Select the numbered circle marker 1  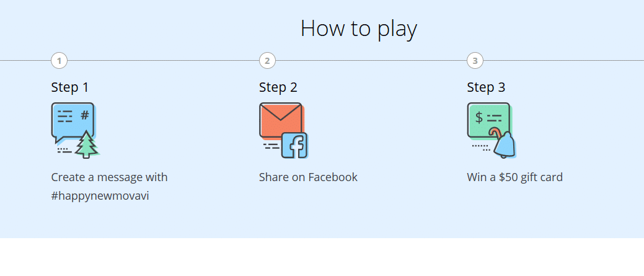59,61
